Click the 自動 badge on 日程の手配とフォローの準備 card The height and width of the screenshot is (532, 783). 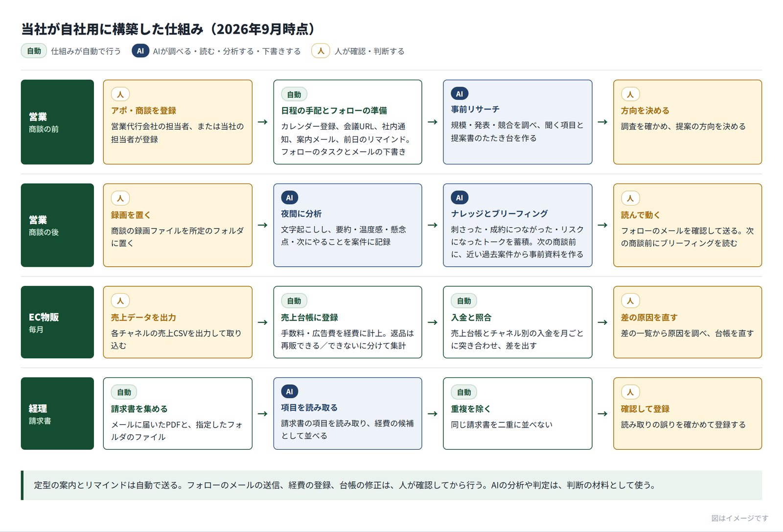pos(294,94)
